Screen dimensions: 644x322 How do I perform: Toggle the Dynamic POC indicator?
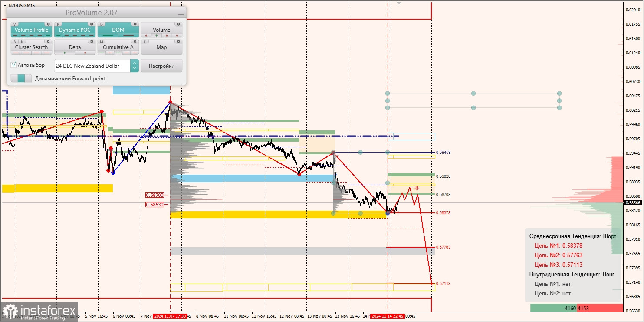(75, 30)
